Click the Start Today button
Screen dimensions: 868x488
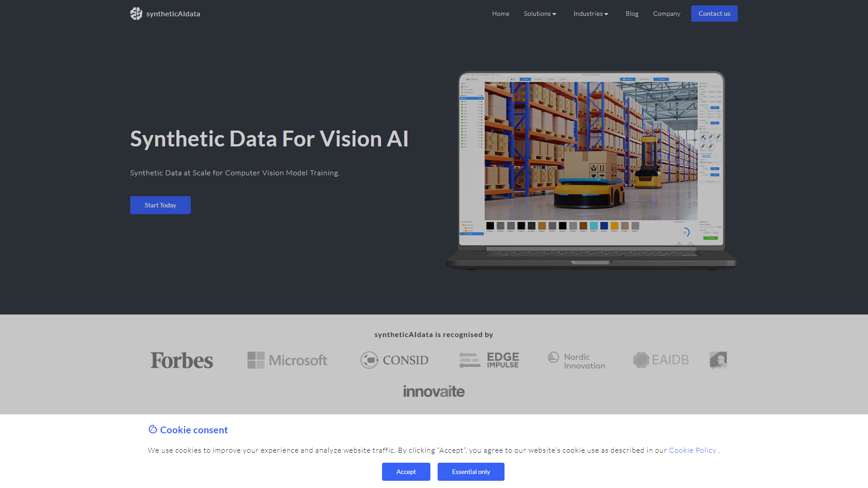tap(160, 205)
